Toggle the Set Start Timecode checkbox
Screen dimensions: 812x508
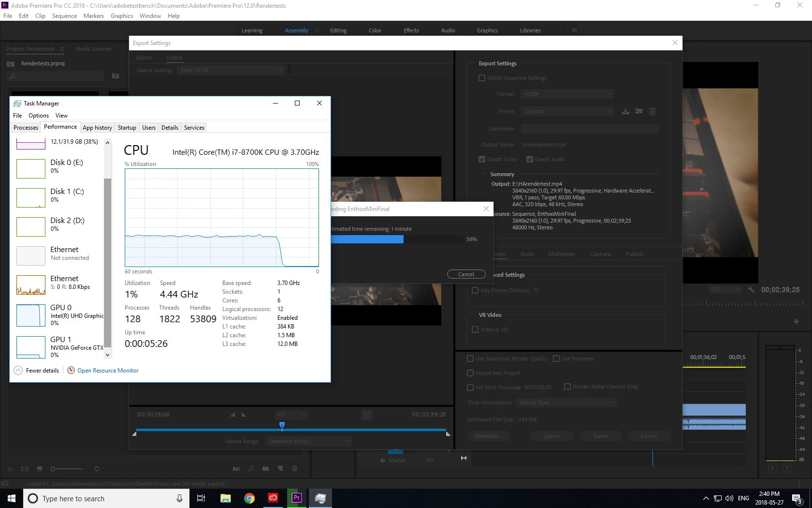pos(470,388)
